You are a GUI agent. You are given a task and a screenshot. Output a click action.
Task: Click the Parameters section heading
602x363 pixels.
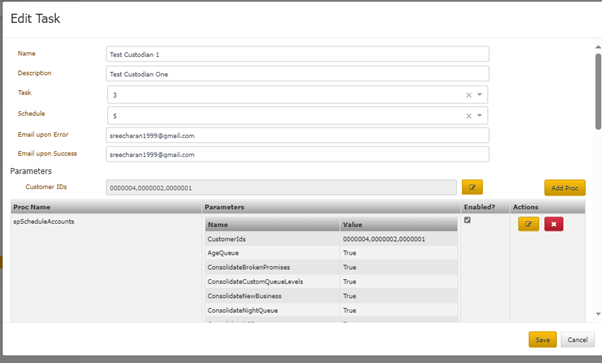tap(31, 171)
